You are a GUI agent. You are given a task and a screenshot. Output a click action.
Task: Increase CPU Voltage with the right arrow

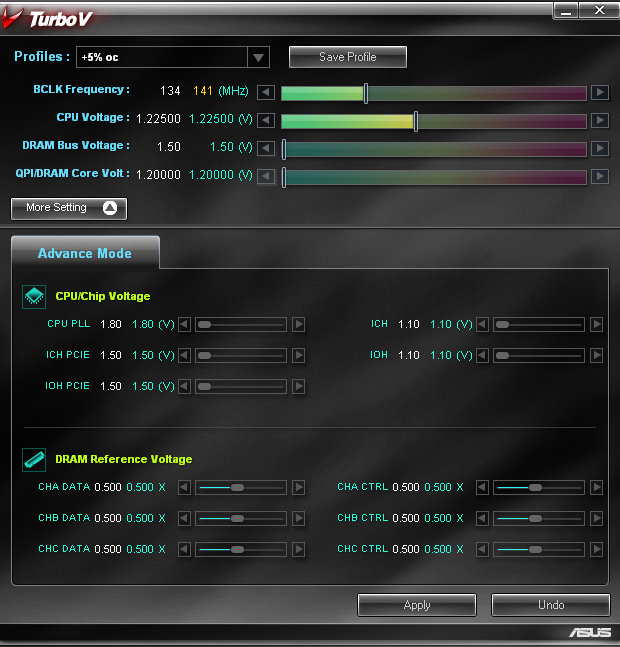(600, 120)
